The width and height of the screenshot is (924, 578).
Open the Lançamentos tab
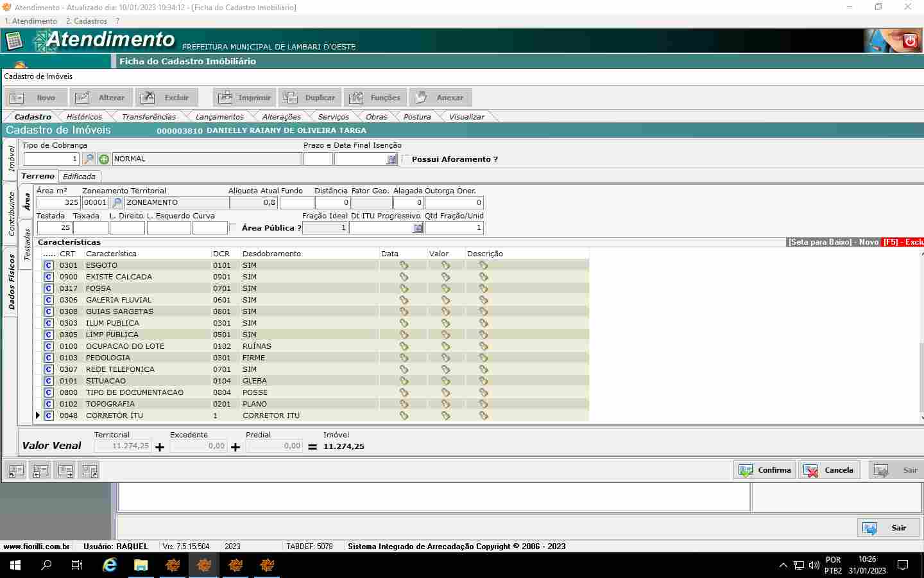pyautogui.click(x=219, y=117)
